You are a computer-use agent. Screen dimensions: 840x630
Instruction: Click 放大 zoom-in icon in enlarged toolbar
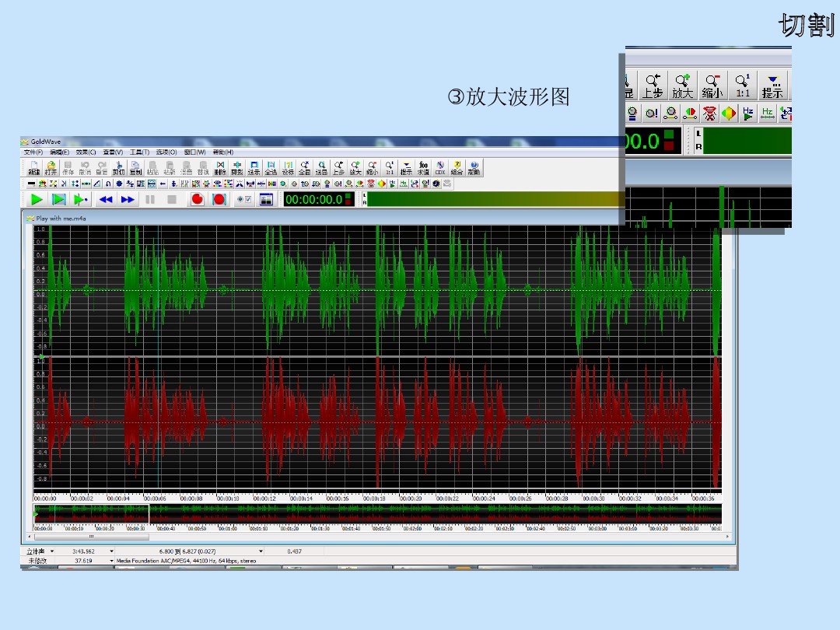click(x=682, y=86)
